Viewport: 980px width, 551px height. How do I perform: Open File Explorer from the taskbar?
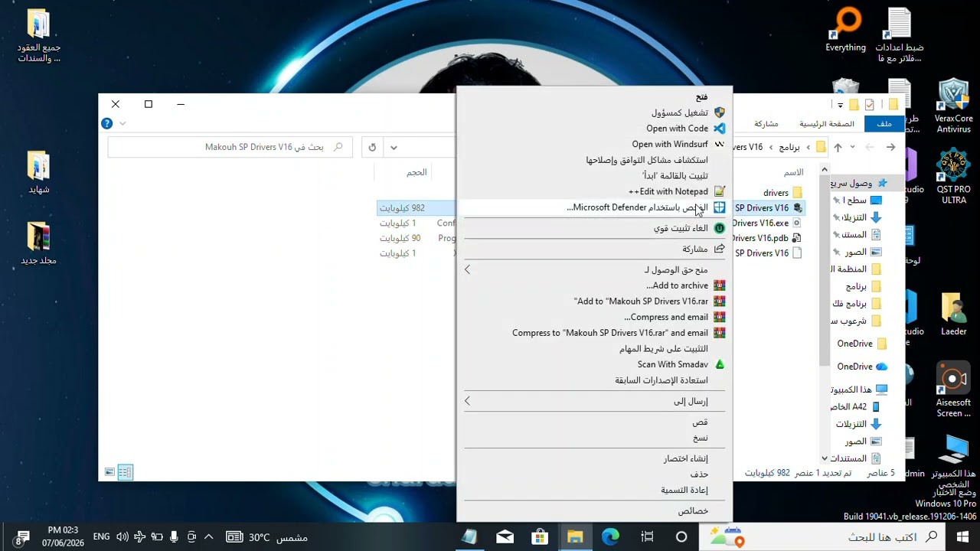[x=575, y=536]
